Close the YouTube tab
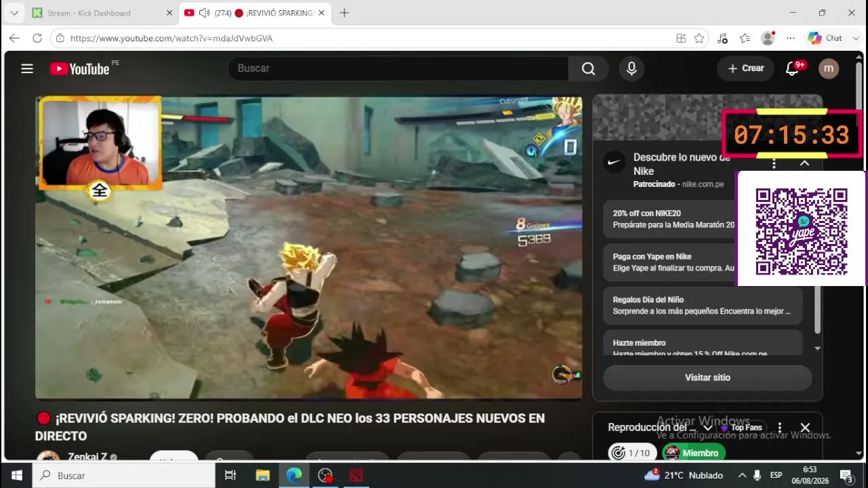The width and height of the screenshot is (868, 488). pyautogui.click(x=321, y=13)
